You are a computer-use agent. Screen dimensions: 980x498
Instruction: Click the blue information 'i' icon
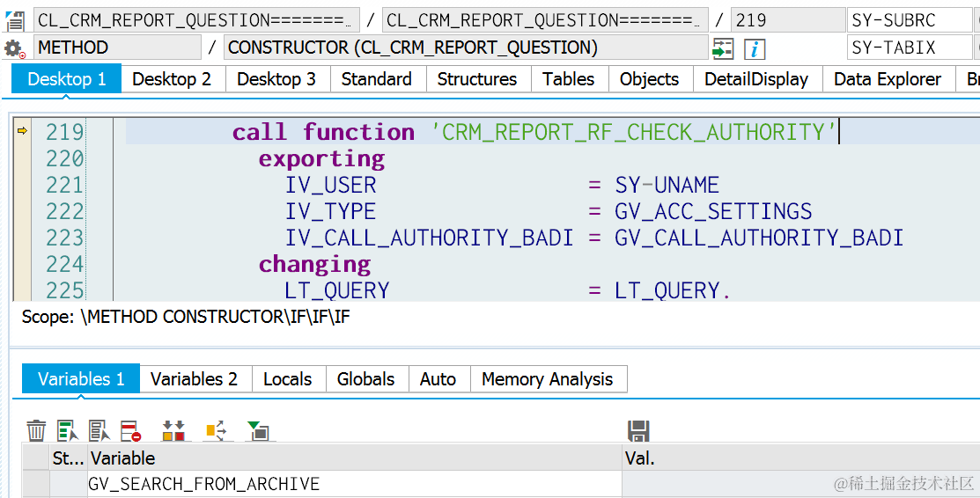[x=755, y=48]
